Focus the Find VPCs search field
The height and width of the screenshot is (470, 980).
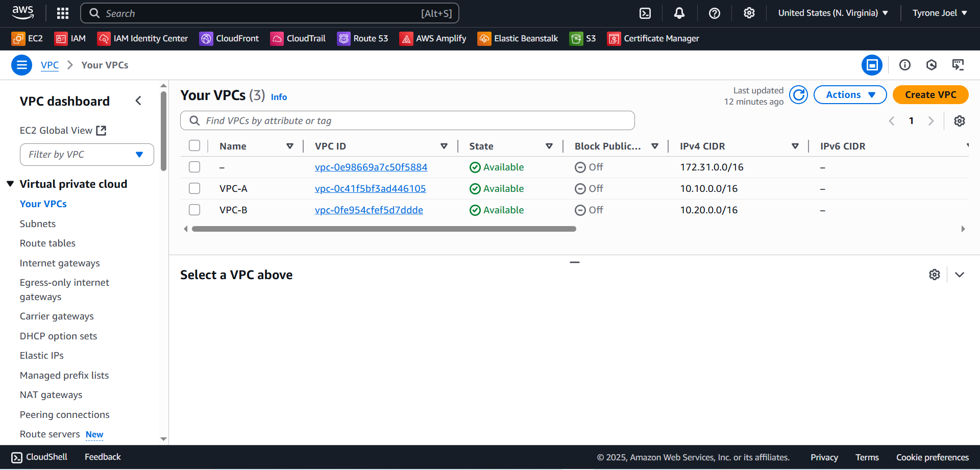pyautogui.click(x=407, y=121)
